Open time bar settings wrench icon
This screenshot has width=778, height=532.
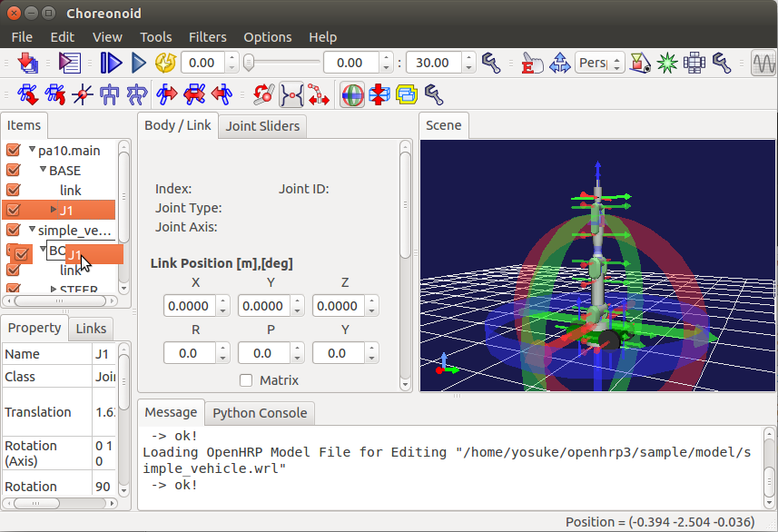[491, 63]
